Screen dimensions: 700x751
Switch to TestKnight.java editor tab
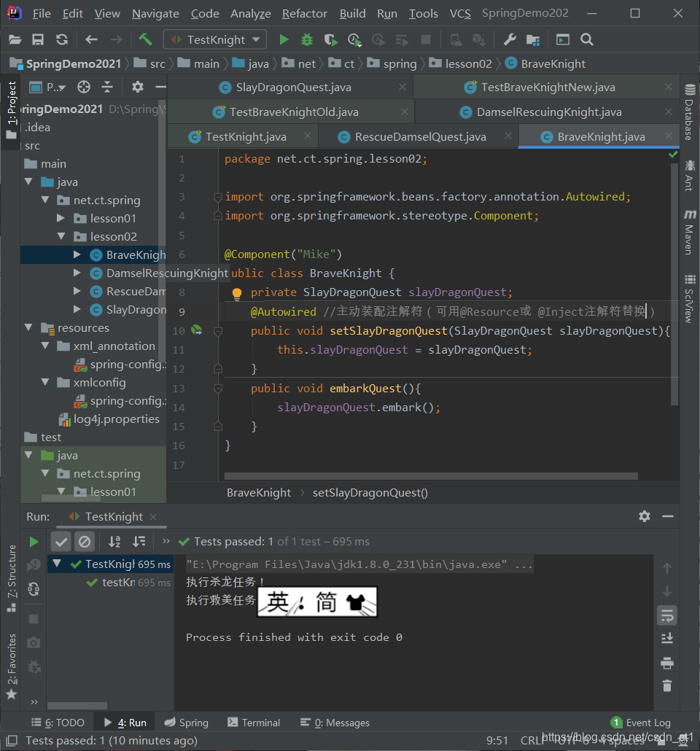[246, 137]
